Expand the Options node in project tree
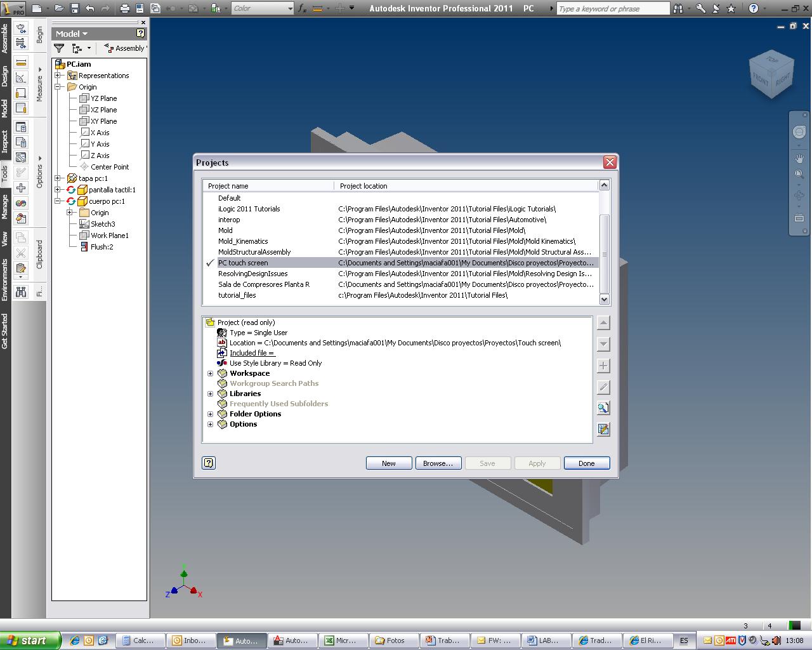This screenshot has width=812, height=650. pyautogui.click(x=211, y=424)
